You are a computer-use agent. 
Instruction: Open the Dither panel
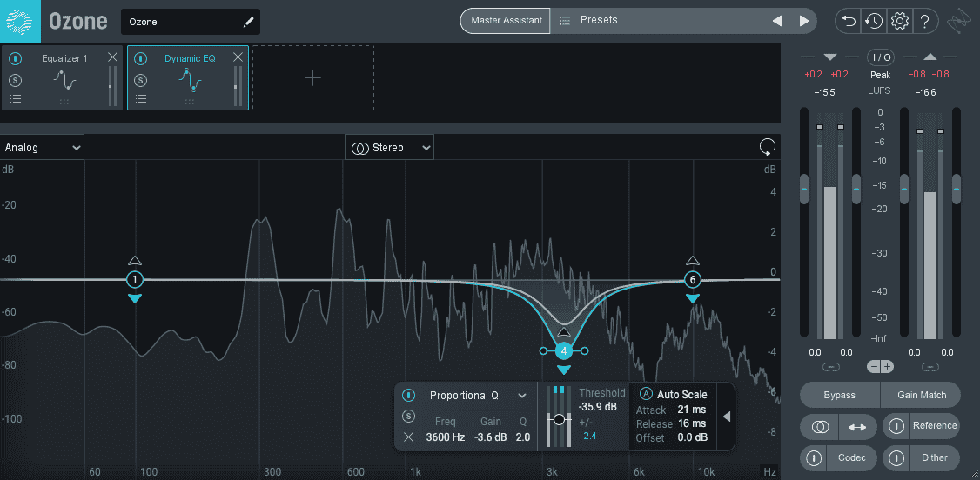(935, 458)
